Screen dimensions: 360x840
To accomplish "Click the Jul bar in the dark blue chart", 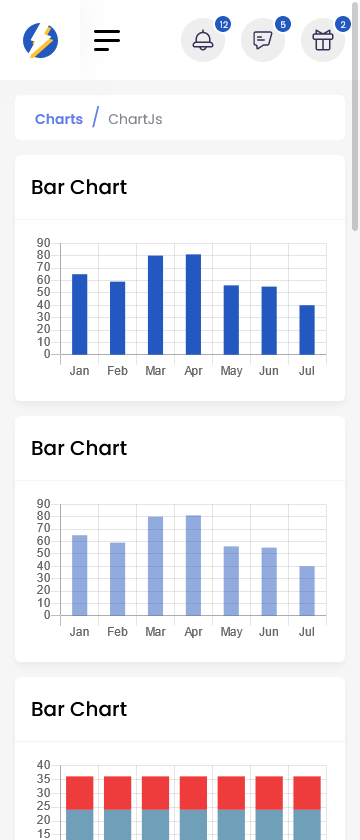I will 307,329.
